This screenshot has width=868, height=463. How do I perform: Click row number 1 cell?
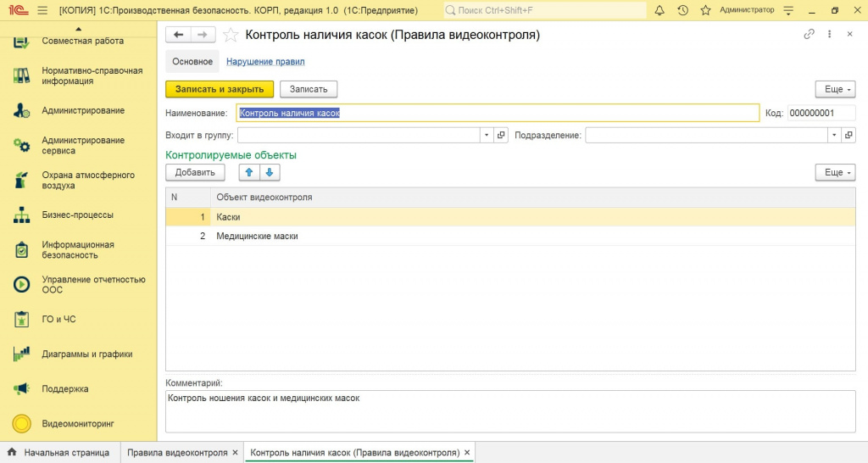(188, 217)
